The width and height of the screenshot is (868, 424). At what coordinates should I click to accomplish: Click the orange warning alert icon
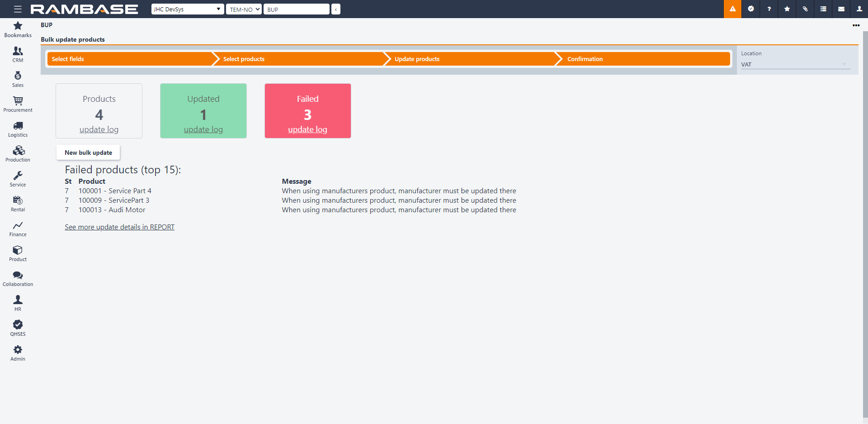click(x=732, y=9)
